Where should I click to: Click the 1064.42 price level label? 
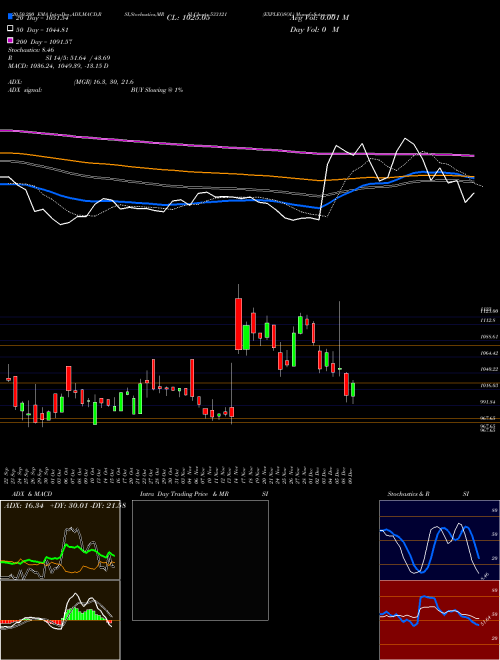(489, 353)
